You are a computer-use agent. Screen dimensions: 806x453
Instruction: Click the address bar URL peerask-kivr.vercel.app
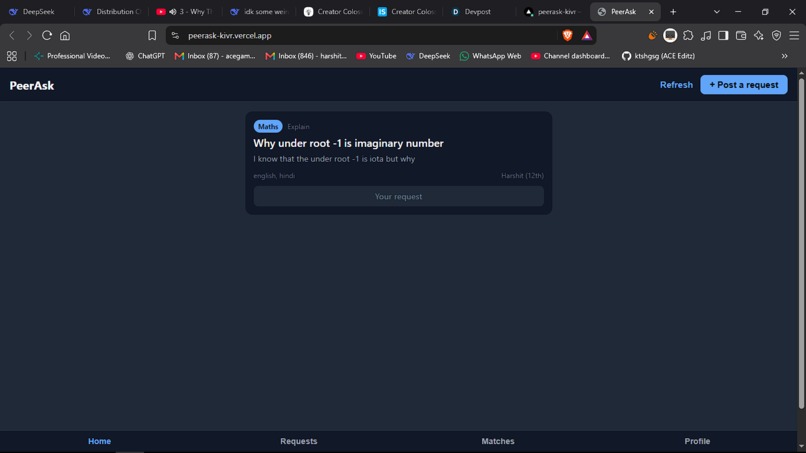230,35
